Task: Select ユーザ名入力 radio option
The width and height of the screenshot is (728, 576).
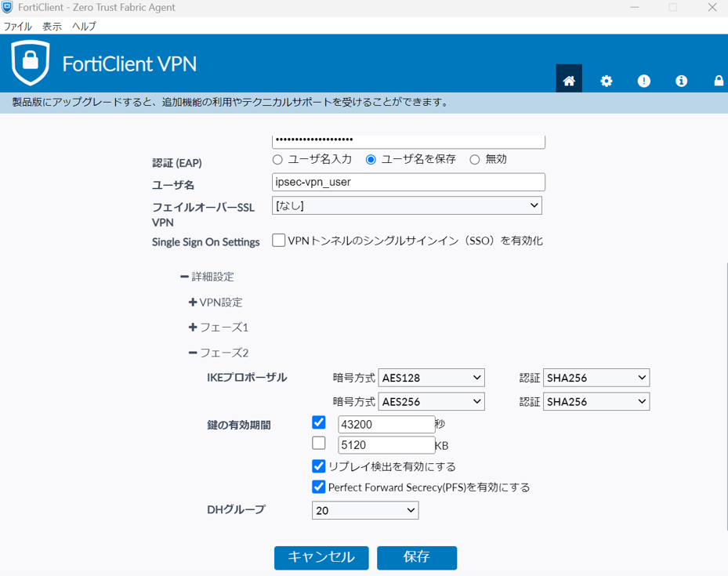Action: click(277, 160)
